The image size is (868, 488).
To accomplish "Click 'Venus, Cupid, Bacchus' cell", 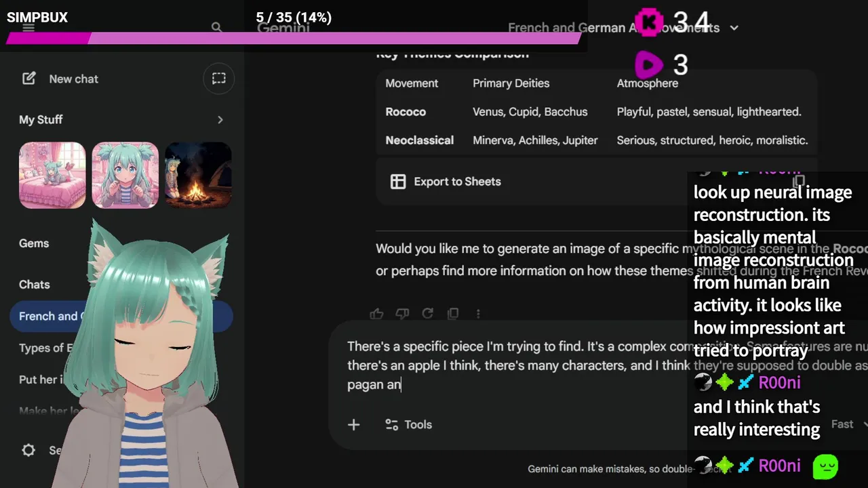I will coord(530,112).
